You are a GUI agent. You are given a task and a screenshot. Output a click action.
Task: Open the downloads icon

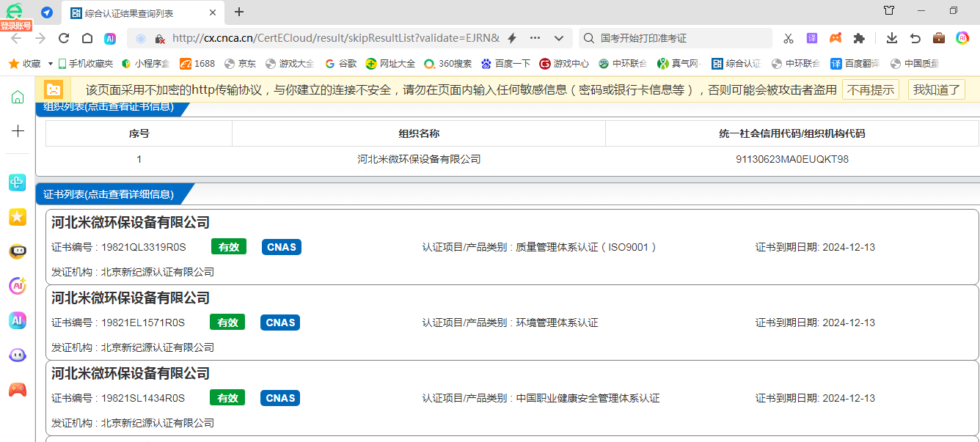coord(892,38)
